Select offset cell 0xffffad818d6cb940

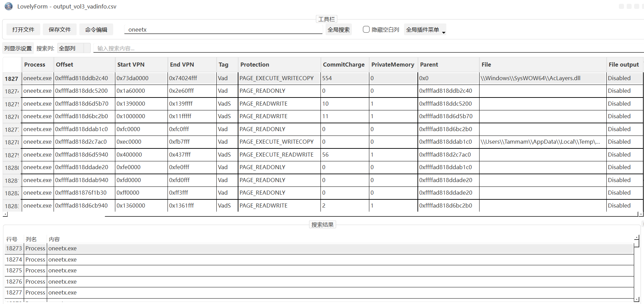84,205
